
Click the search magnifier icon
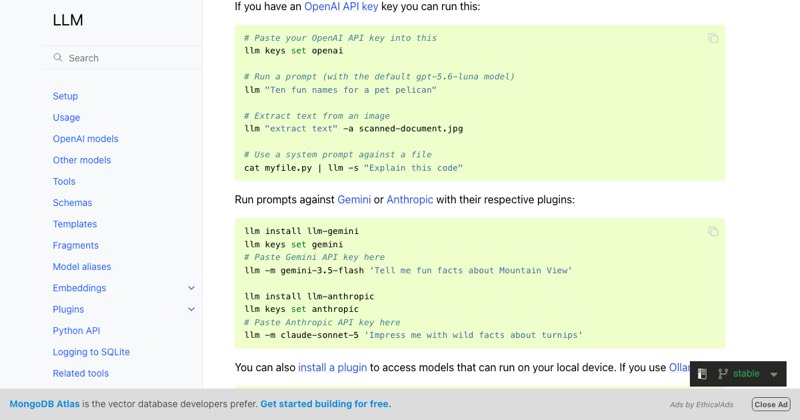point(58,58)
